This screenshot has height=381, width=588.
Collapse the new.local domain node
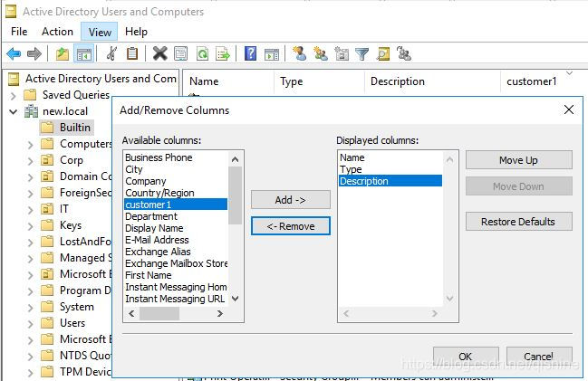point(13,111)
